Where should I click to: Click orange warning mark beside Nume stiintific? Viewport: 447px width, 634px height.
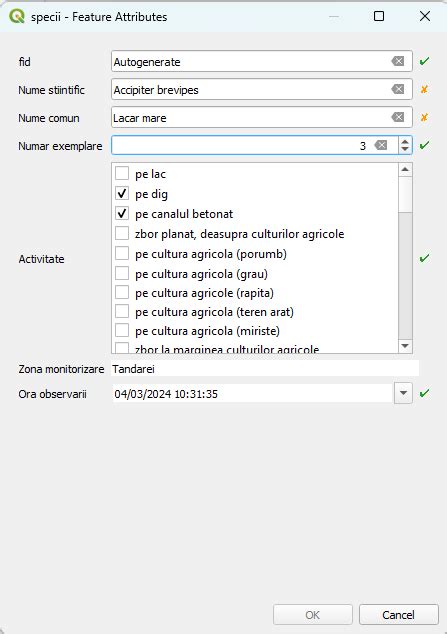click(424, 89)
